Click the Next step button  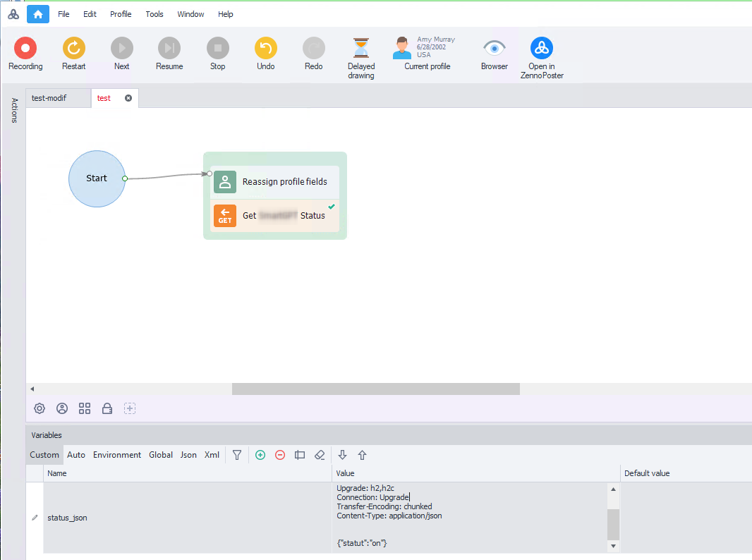122,54
